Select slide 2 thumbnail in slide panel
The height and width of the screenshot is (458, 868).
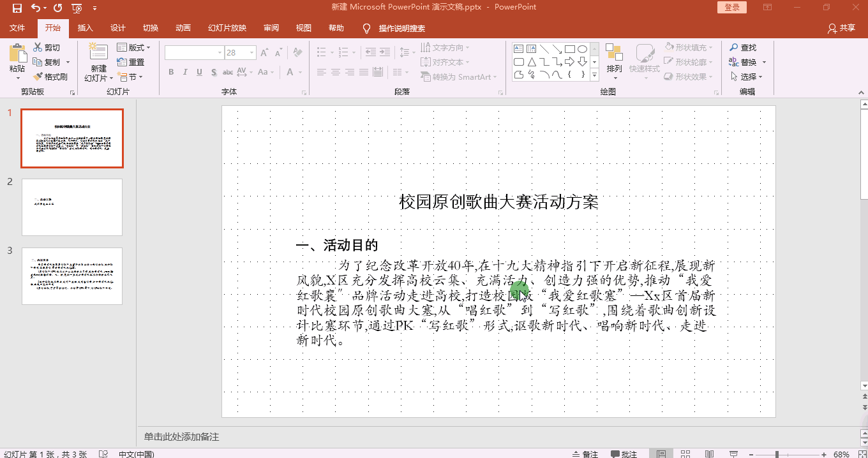pos(71,207)
